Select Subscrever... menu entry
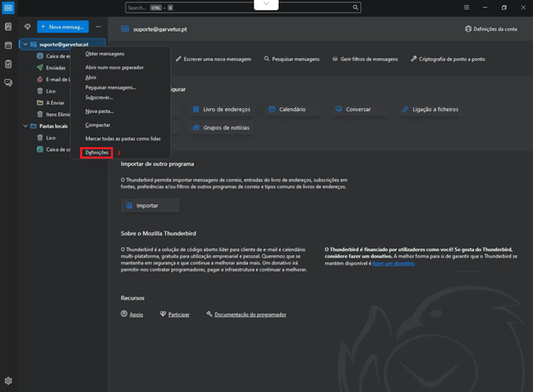 [x=99, y=98]
